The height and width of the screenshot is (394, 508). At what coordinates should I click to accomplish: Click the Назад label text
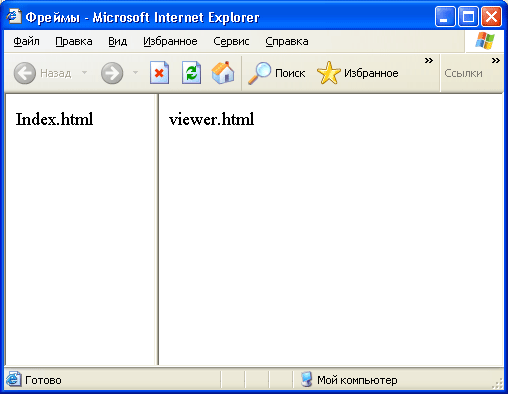pyautogui.click(x=56, y=73)
